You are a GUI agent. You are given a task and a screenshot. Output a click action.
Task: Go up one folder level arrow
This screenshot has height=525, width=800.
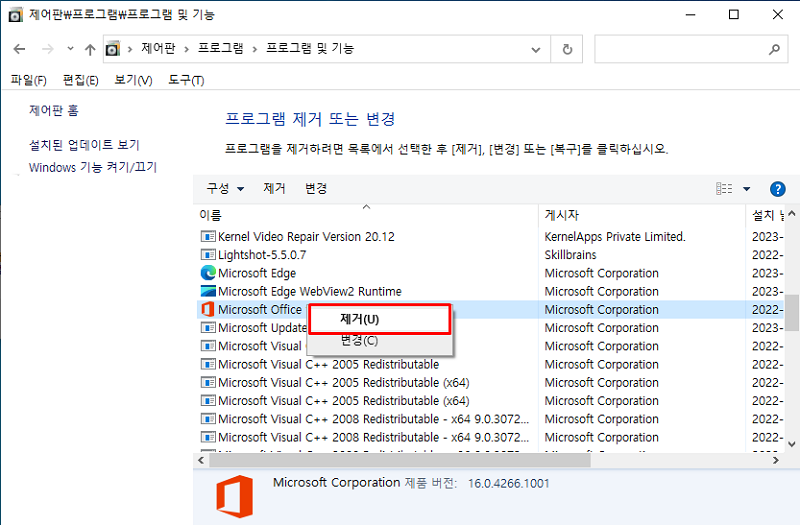pyautogui.click(x=90, y=49)
